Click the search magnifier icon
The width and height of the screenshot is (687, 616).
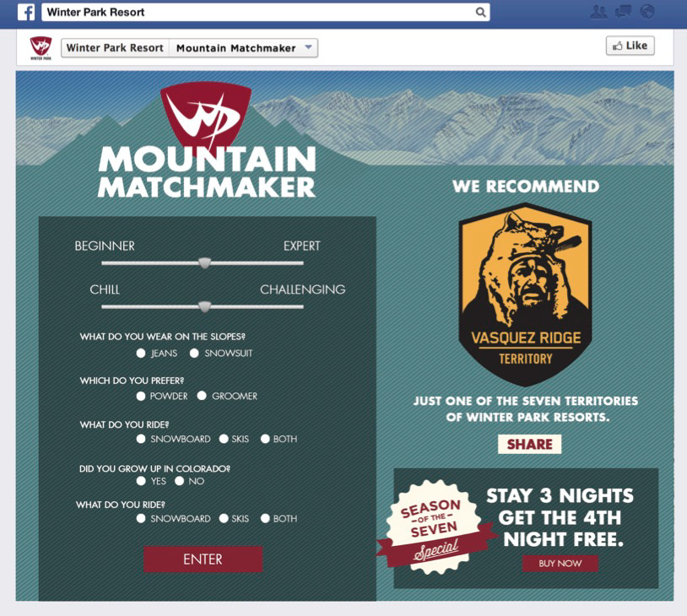[x=480, y=13]
